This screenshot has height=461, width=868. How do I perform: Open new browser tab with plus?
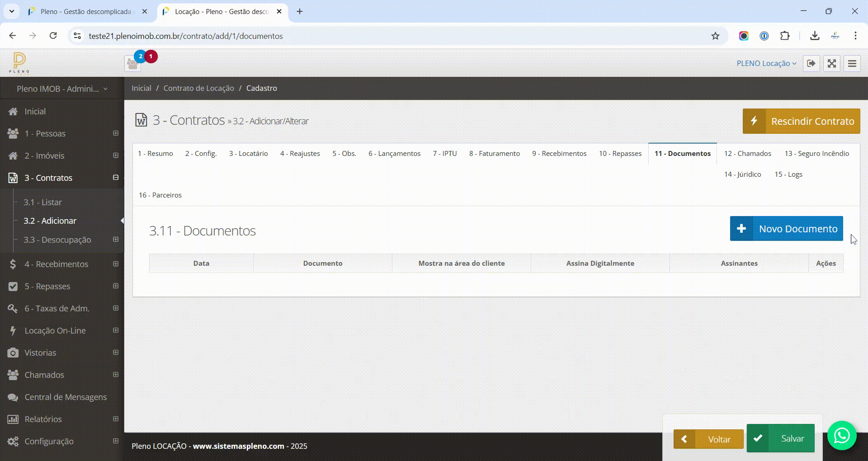click(299, 11)
